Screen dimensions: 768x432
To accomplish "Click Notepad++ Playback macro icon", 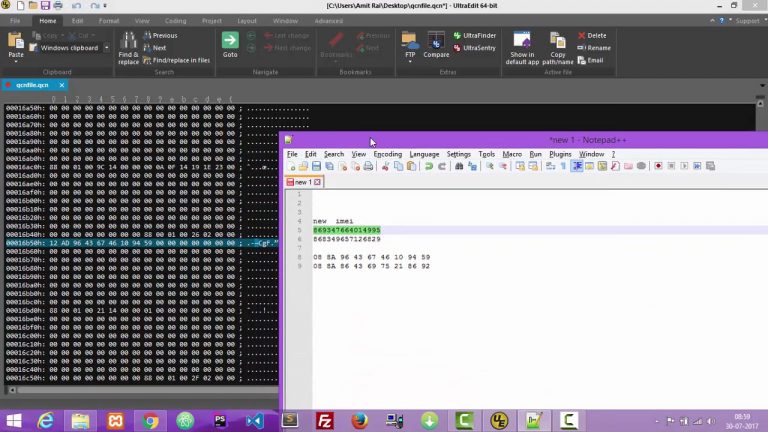I will (684, 167).
